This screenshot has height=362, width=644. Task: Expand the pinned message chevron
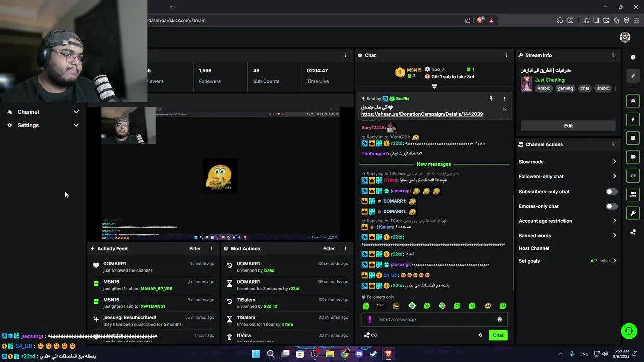click(x=504, y=109)
